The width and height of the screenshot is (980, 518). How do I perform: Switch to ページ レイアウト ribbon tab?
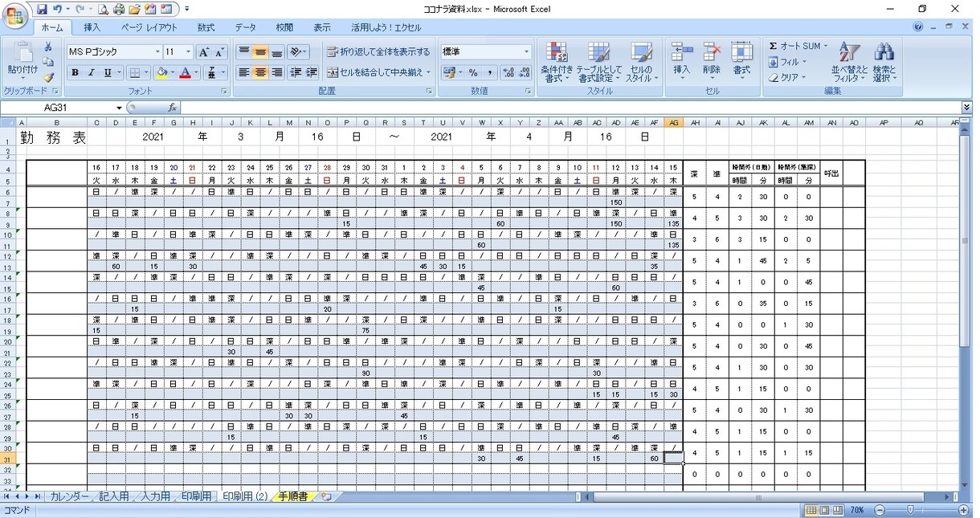[149, 27]
